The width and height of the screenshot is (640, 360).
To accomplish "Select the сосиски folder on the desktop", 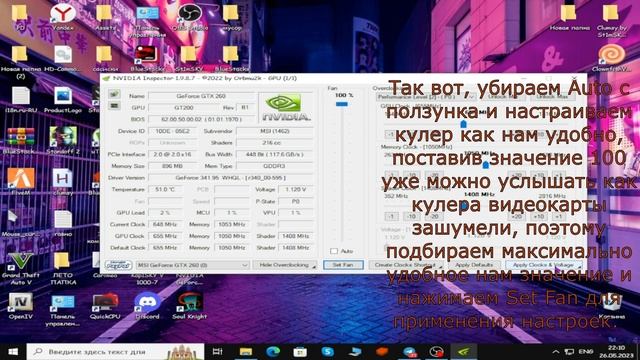I will [x=105, y=58].
